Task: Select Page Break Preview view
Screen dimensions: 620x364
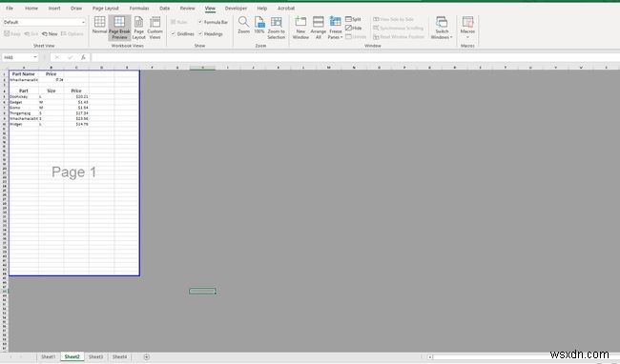Action: tap(119, 28)
